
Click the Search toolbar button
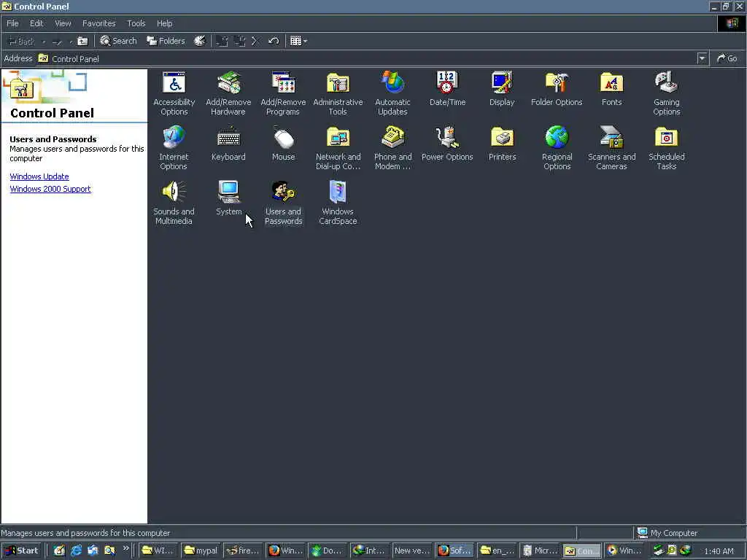click(119, 41)
